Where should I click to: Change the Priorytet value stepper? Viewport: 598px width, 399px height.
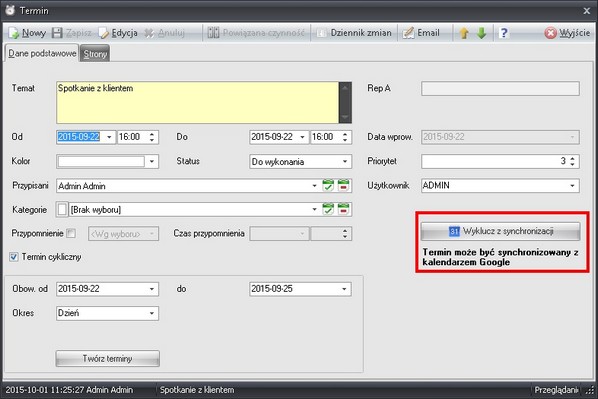coord(572,161)
